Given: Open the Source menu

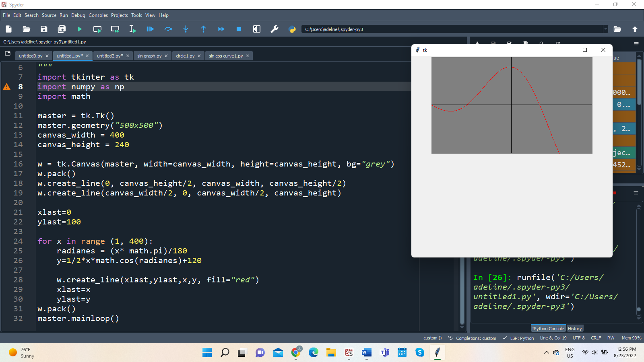Looking at the screenshot, I should tap(49, 15).
